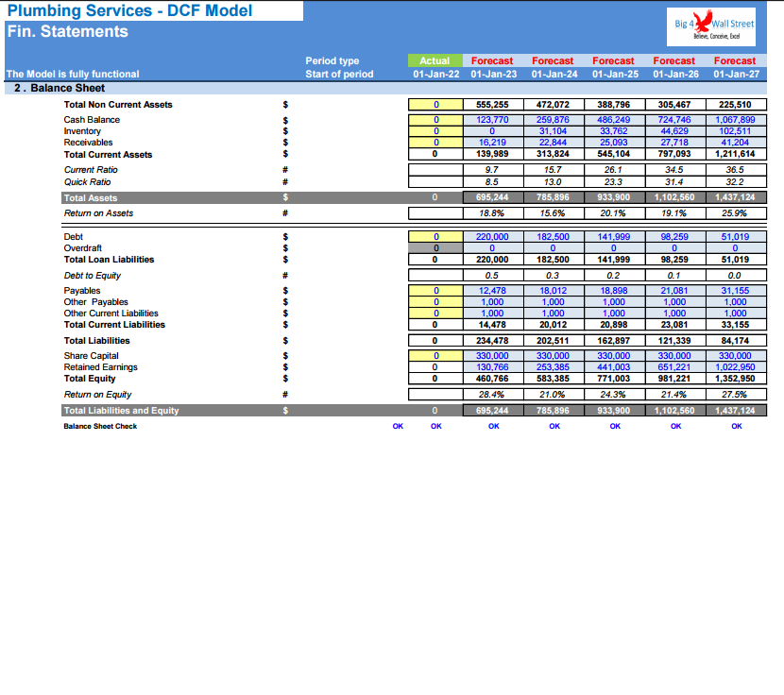The width and height of the screenshot is (784, 695).
Task: Click the Actual period type header
Action: [x=435, y=60]
